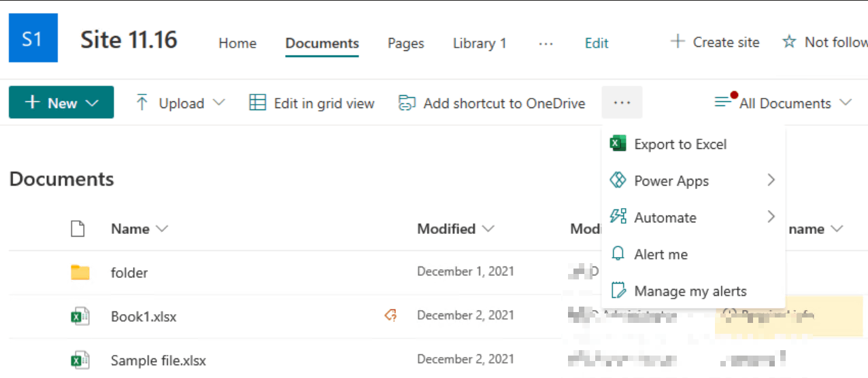
Task: Click the New button
Action: [x=61, y=103]
